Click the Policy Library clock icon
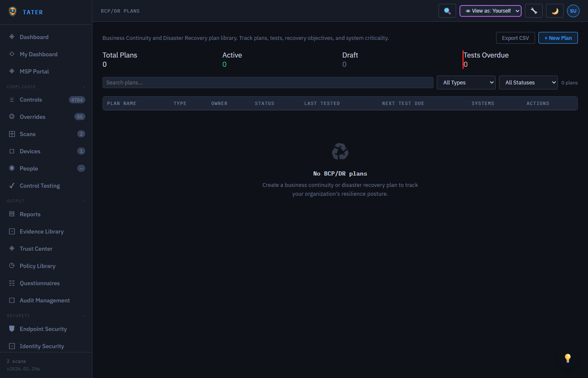 click(12, 266)
